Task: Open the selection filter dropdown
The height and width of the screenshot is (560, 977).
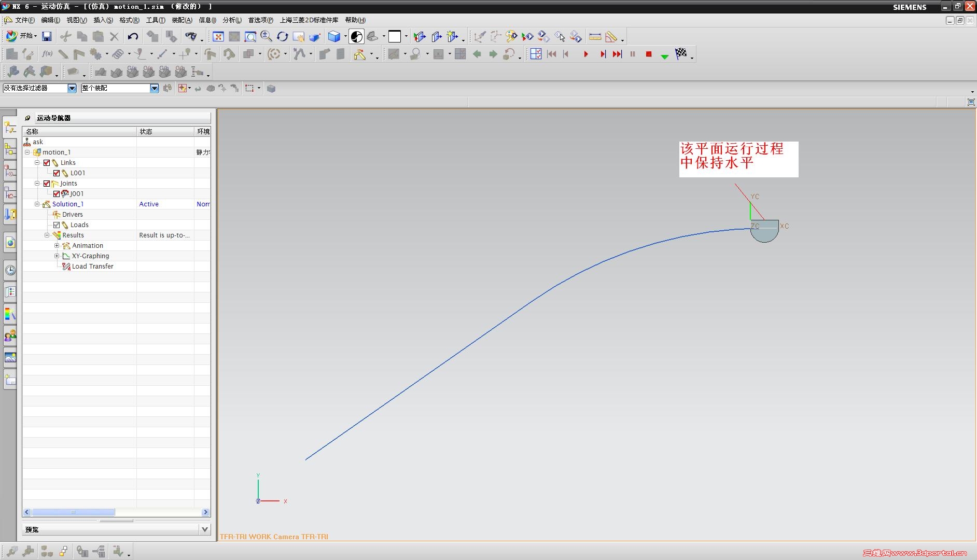Action: click(x=72, y=88)
